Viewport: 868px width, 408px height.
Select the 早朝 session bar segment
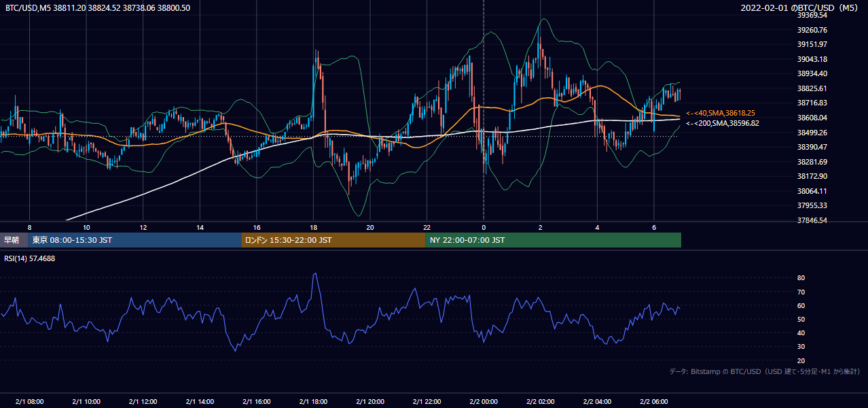(x=14, y=240)
